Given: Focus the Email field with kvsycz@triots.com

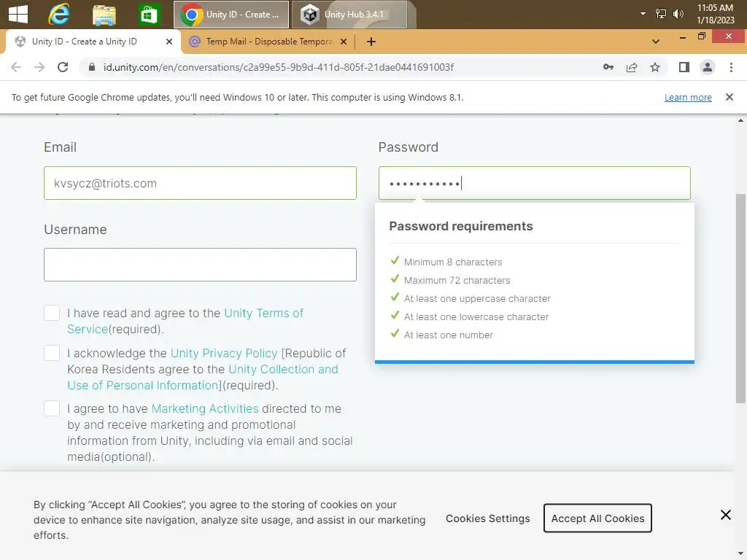Looking at the screenshot, I should [200, 183].
